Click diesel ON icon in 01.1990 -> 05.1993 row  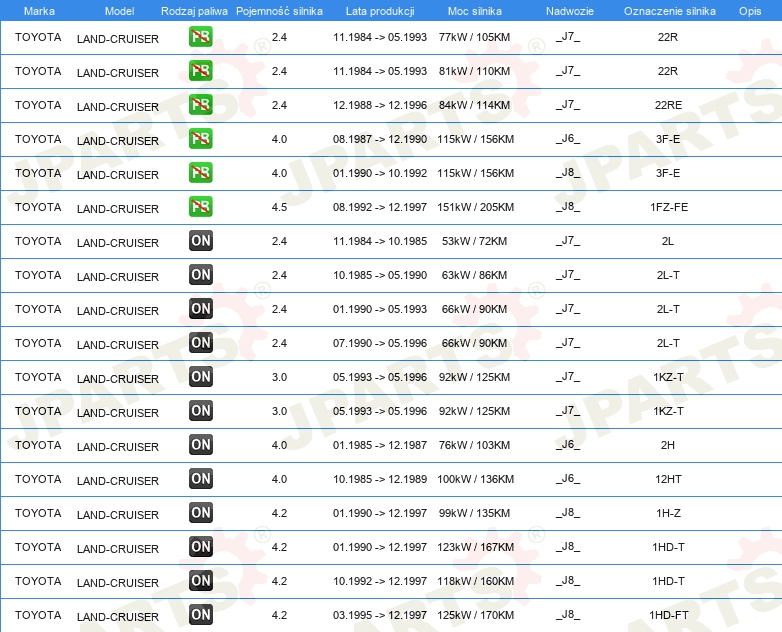point(200,308)
